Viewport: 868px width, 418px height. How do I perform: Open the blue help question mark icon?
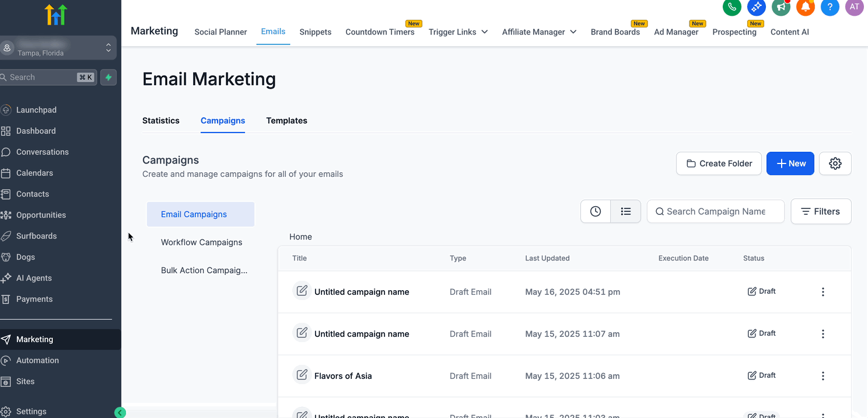pos(830,7)
